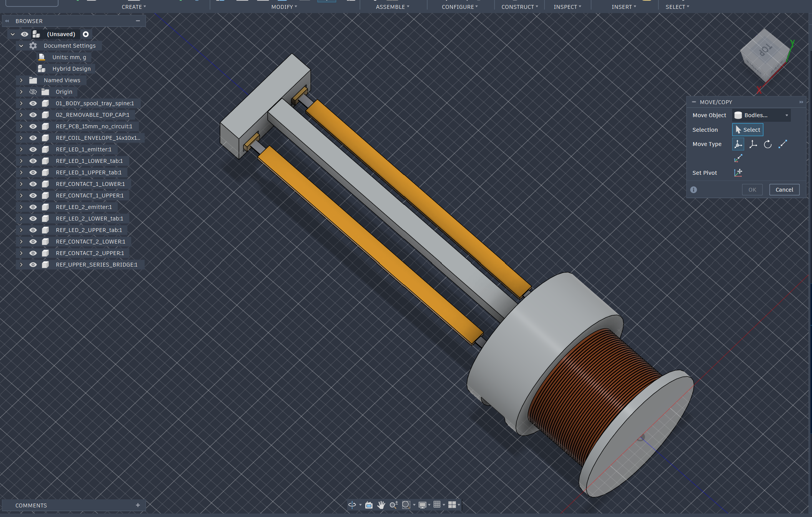Click Cancel in Move/Copy dialog
Image resolution: width=812 pixels, height=517 pixels.
784,190
